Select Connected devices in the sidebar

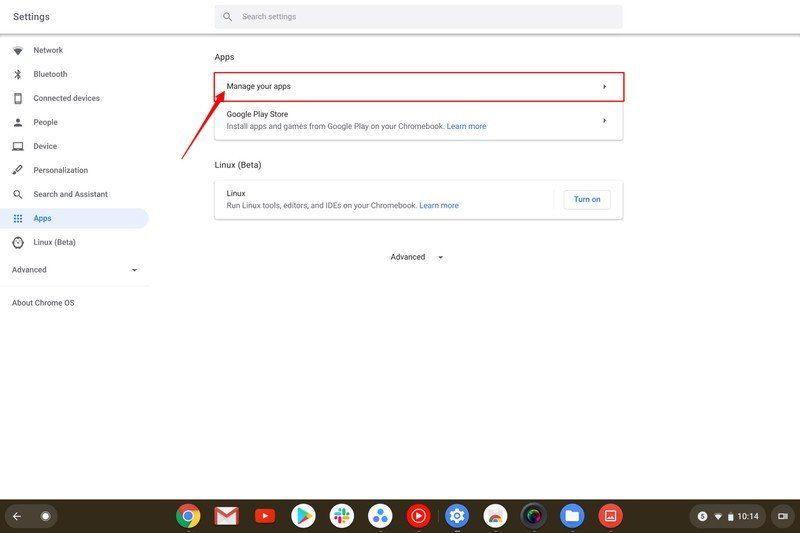66,98
